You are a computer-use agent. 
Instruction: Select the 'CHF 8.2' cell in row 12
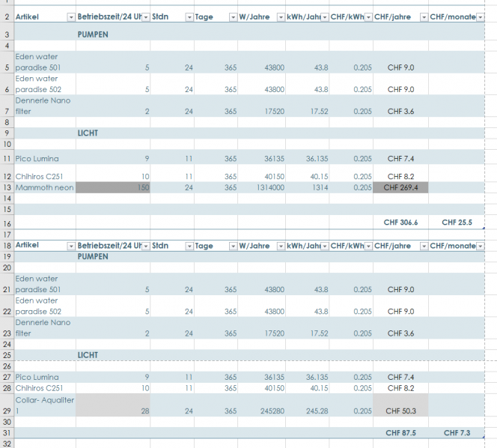[x=400, y=173]
